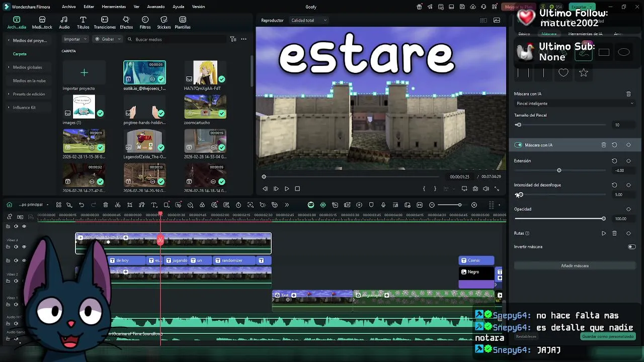Viewport: 644px width, 362px height.
Task: Click the Opacidad slider handle
Action: [604, 219]
